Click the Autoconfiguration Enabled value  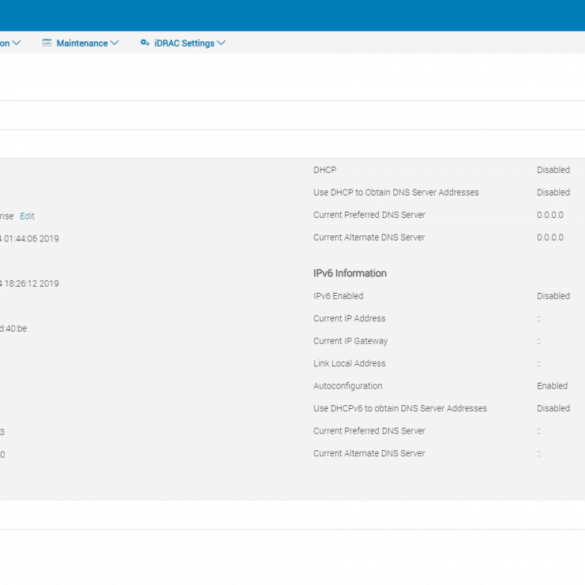point(552,386)
